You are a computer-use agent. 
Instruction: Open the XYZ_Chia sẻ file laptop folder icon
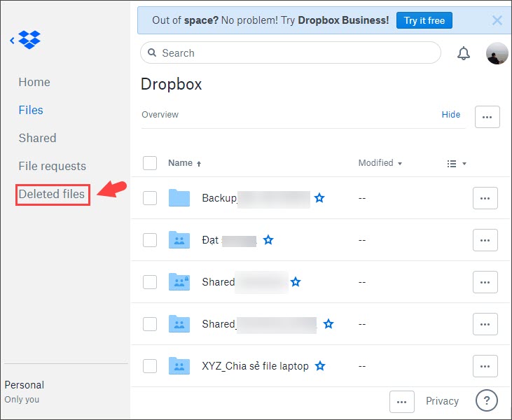click(x=179, y=366)
